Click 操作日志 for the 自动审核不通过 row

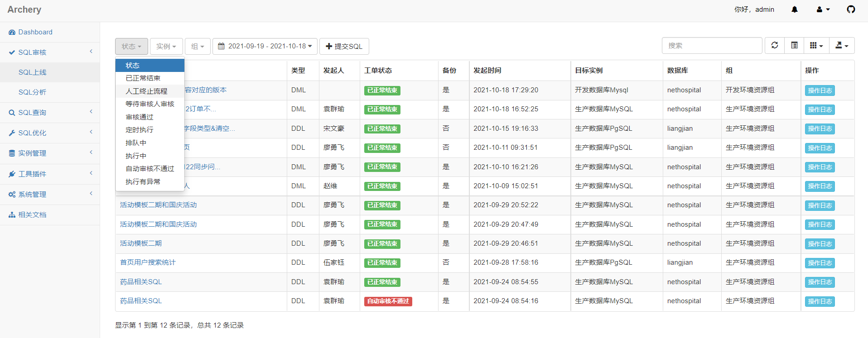tap(820, 301)
